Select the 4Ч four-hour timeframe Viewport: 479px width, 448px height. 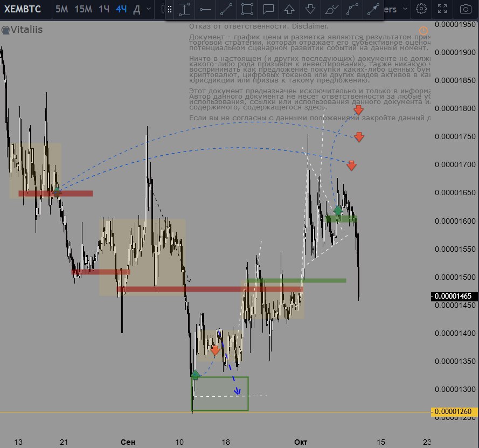click(x=121, y=9)
